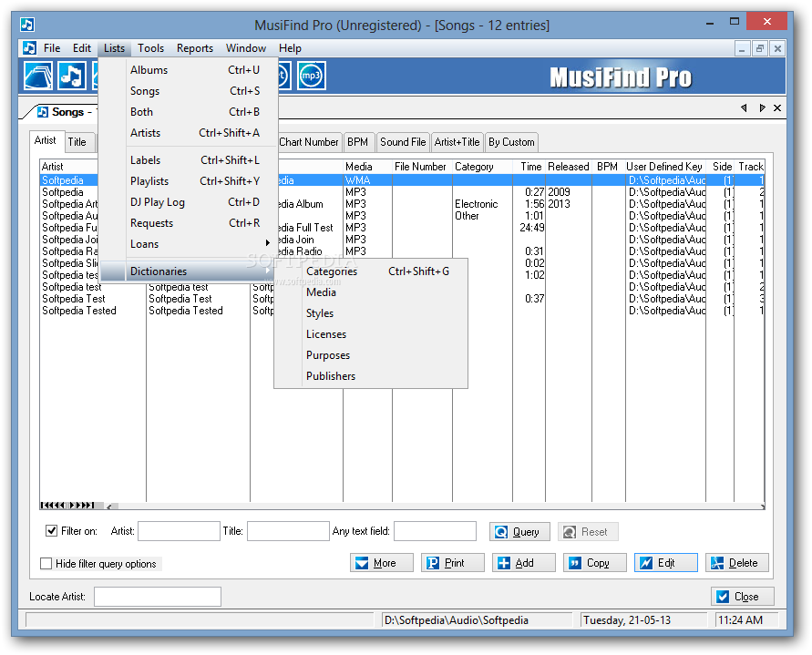
Task: Select Categories in Dictionaries submenu
Action: 371,271
